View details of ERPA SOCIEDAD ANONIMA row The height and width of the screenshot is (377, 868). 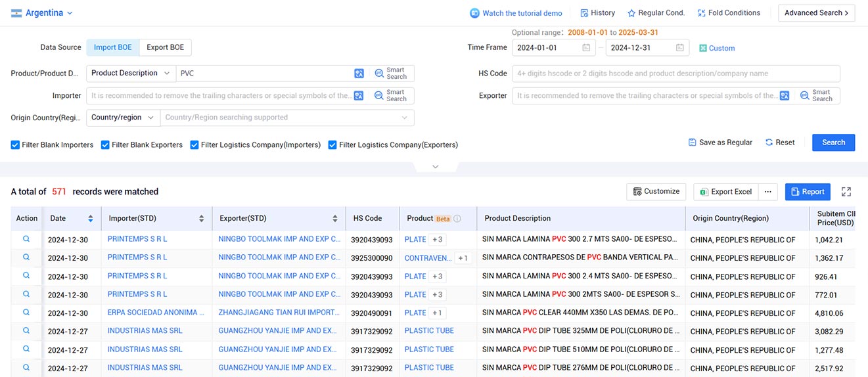pyautogui.click(x=26, y=313)
